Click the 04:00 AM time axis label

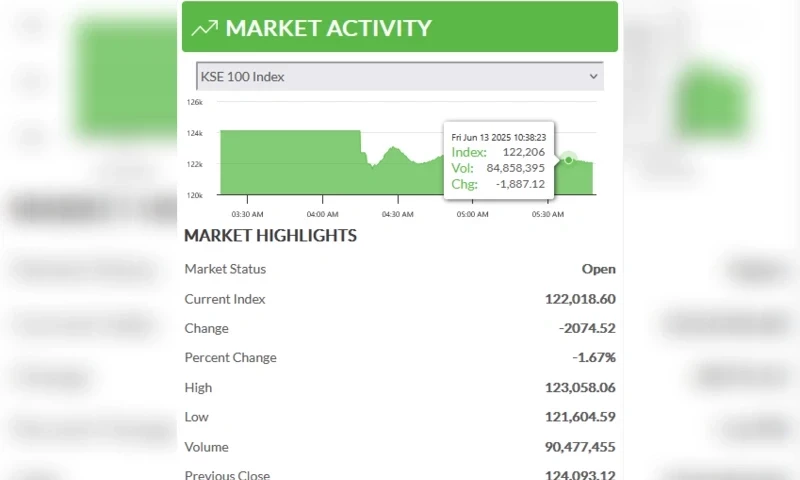322,214
